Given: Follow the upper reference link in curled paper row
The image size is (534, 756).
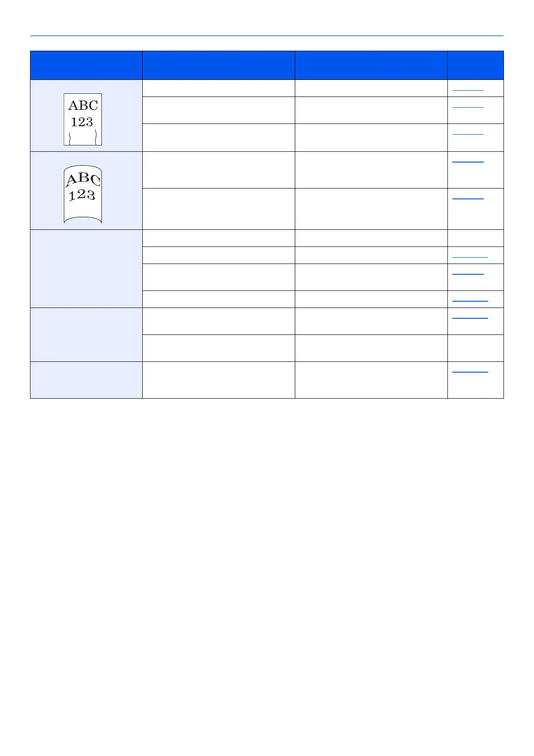Looking at the screenshot, I should click(468, 161).
